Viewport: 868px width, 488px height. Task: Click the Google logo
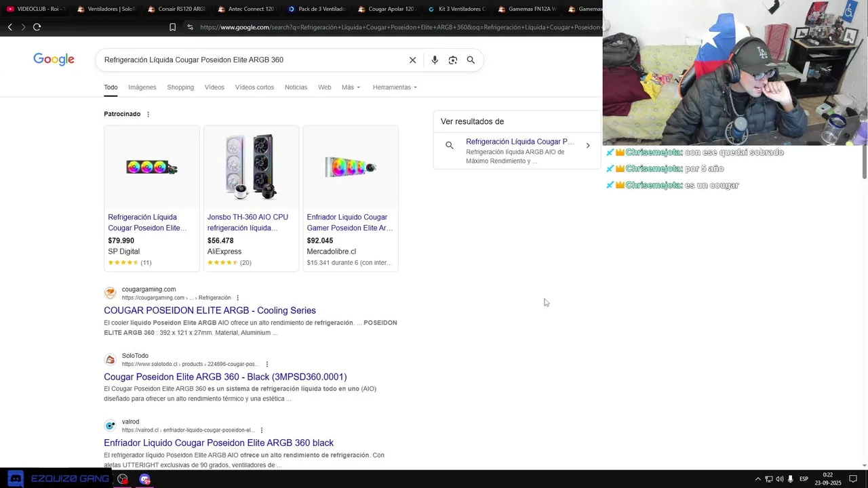(x=54, y=60)
